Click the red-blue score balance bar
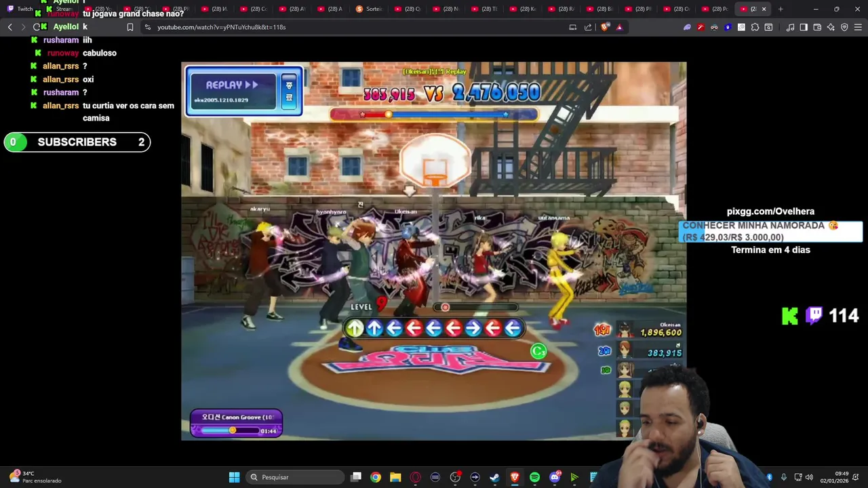Screen dimensions: 868x488 click(x=434, y=115)
